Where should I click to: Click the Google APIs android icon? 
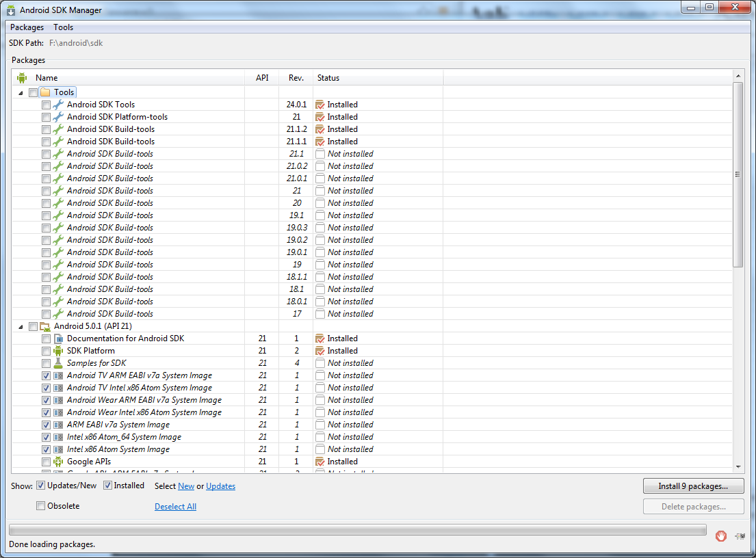pyautogui.click(x=58, y=462)
